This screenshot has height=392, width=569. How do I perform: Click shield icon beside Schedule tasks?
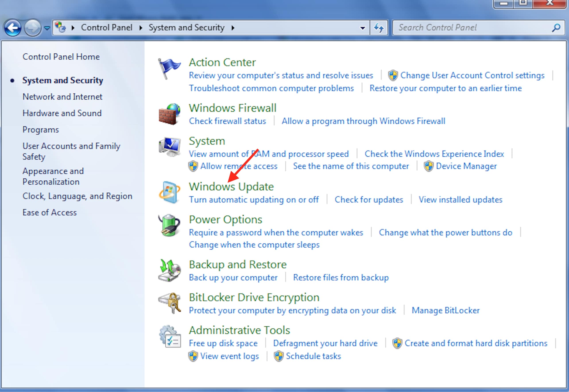coord(279,356)
